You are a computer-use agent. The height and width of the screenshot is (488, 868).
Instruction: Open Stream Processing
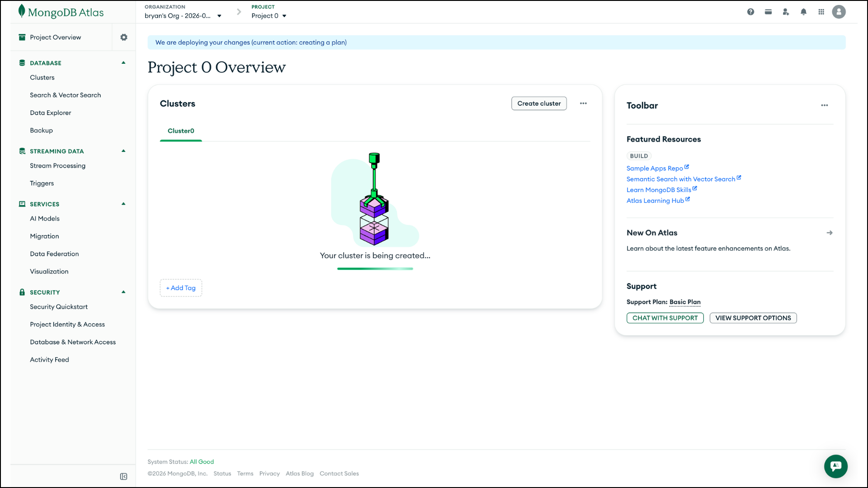(57, 165)
